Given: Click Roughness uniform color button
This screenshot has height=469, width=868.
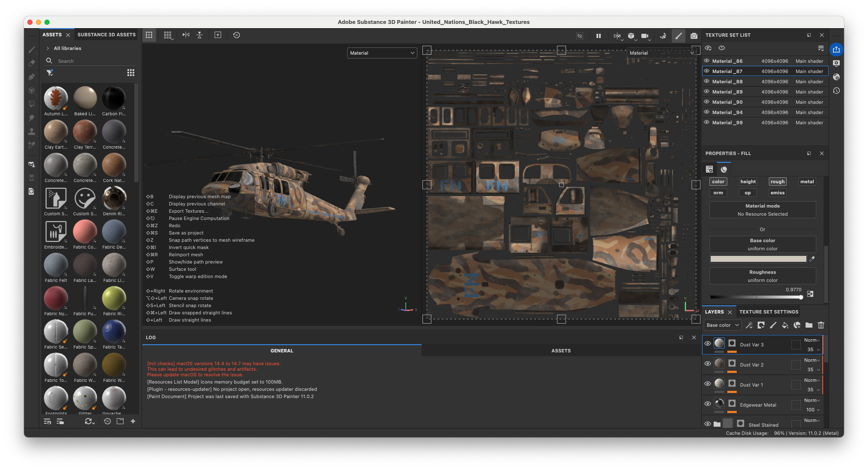Looking at the screenshot, I should (x=762, y=276).
